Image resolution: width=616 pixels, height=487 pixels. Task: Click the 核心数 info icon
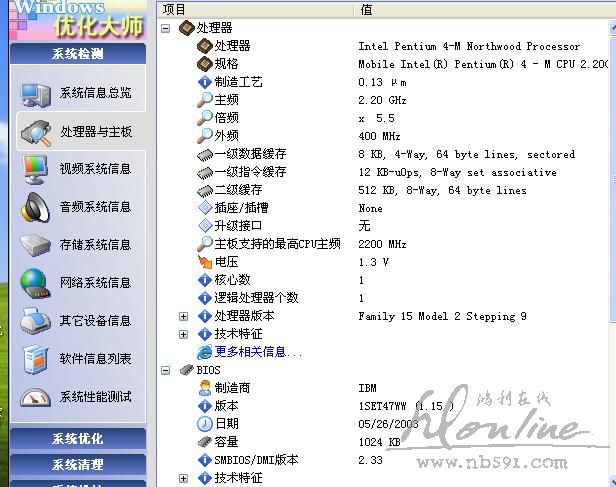tap(205, 280)
